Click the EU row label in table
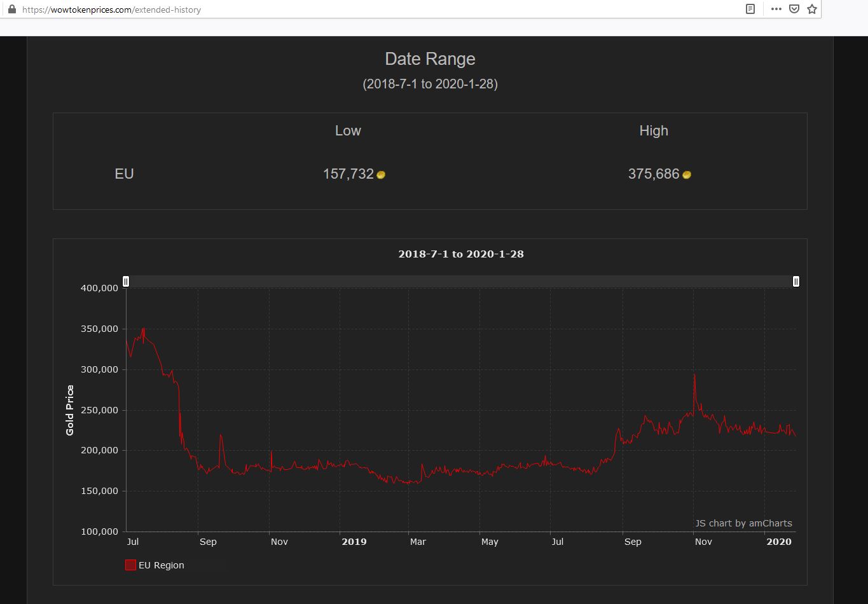The height and width of the screenshot is (604, 868). pos(124,174)
